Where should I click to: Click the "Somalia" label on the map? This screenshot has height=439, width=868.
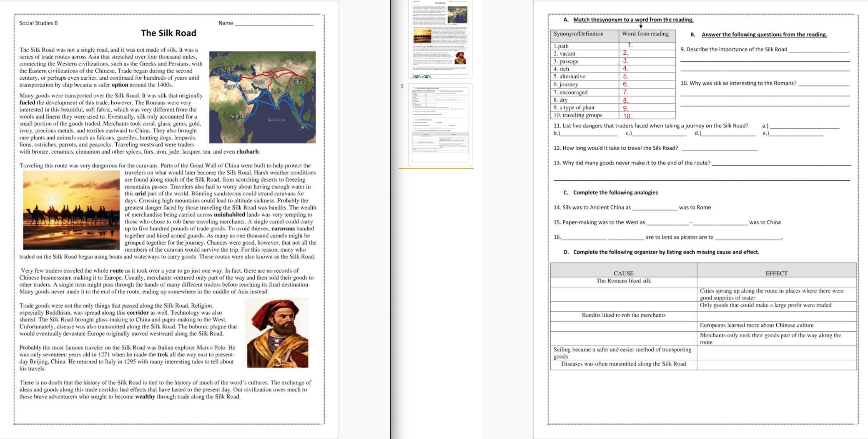coord(238,116)
